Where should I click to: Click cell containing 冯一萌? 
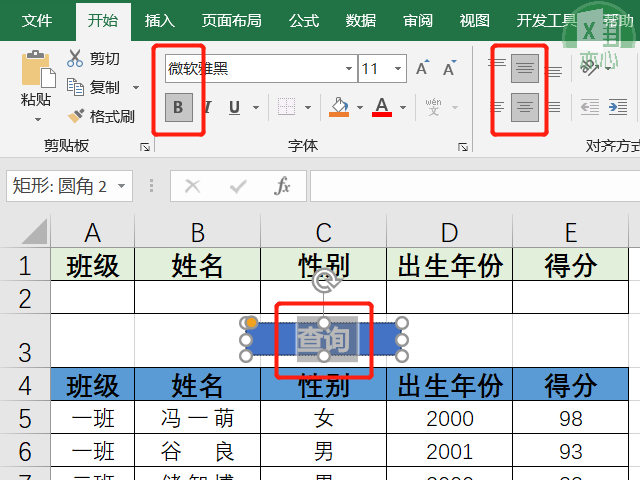198,418
